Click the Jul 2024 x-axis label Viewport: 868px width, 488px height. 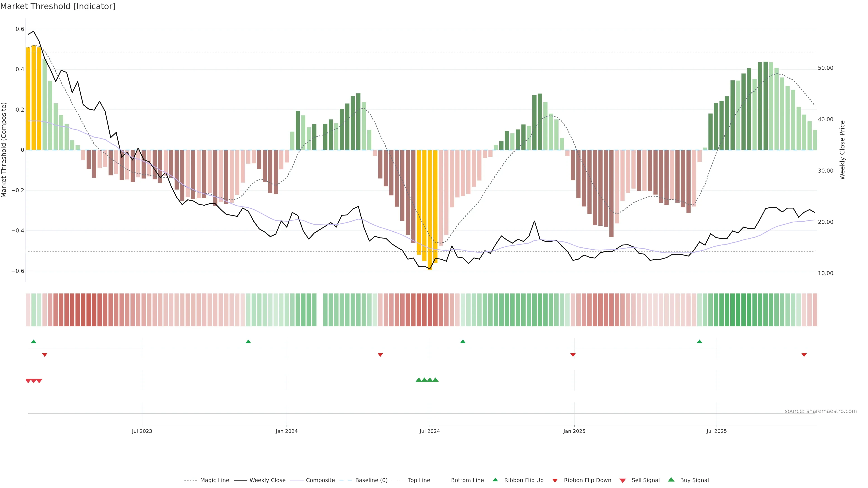430,431
